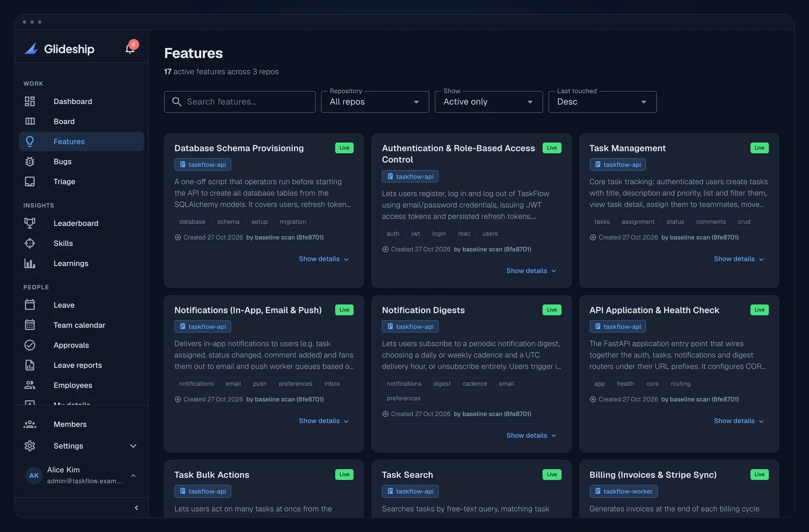The image size is (809, 532).
Task: Open the Last touched Desc dropdown
Action: pyautogui.click(x=603, y=102)
